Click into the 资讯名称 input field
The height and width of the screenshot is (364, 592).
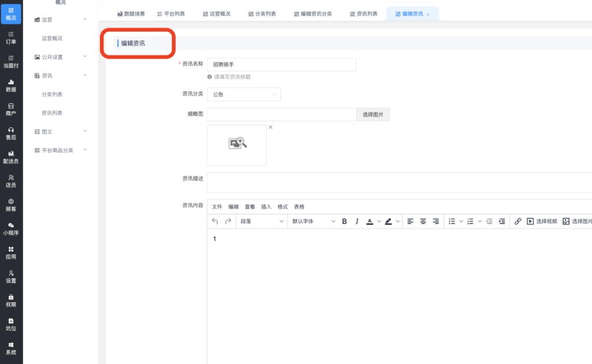pyautogui.click(x=281, y=65)
